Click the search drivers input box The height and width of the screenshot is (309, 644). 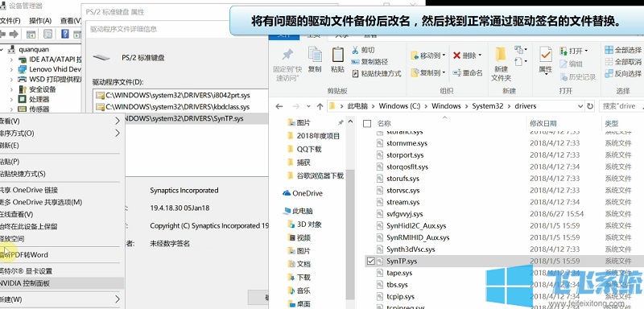621,106
